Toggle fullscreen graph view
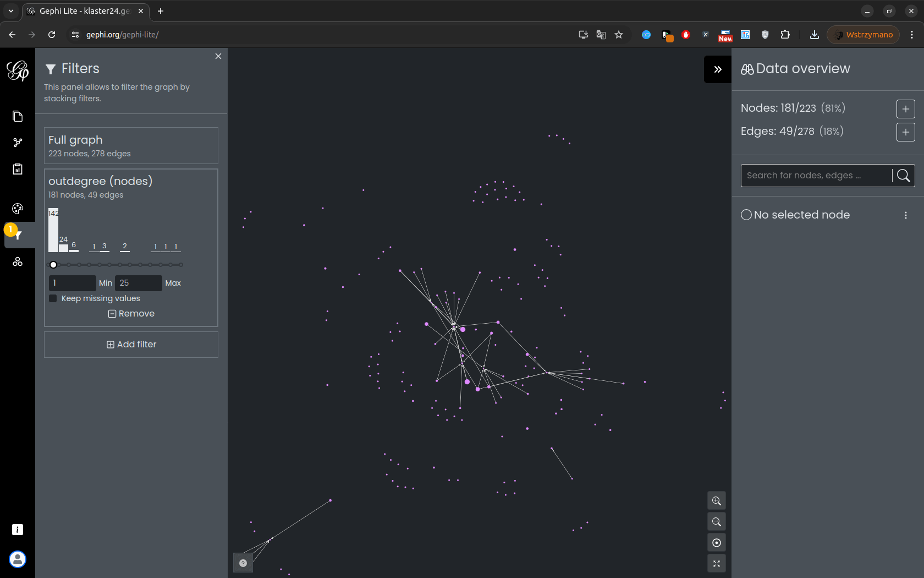Viewport: 924px width, 578px height. 717,564
